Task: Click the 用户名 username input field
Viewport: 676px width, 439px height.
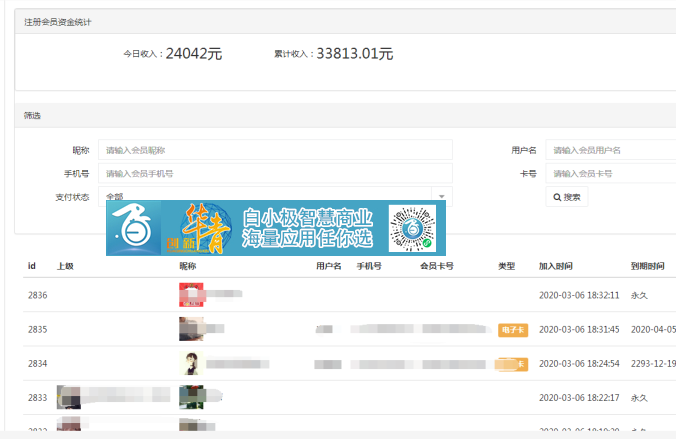Action: 610,150
